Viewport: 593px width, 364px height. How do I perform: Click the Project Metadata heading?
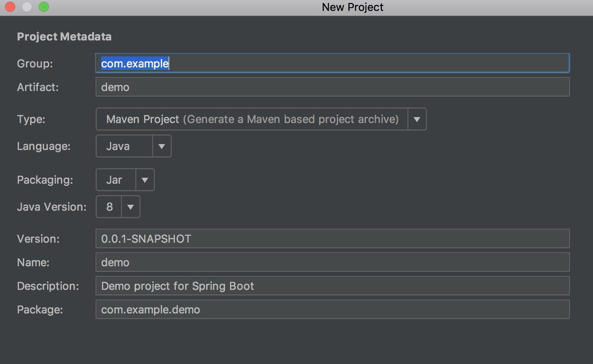click(64, 37)
